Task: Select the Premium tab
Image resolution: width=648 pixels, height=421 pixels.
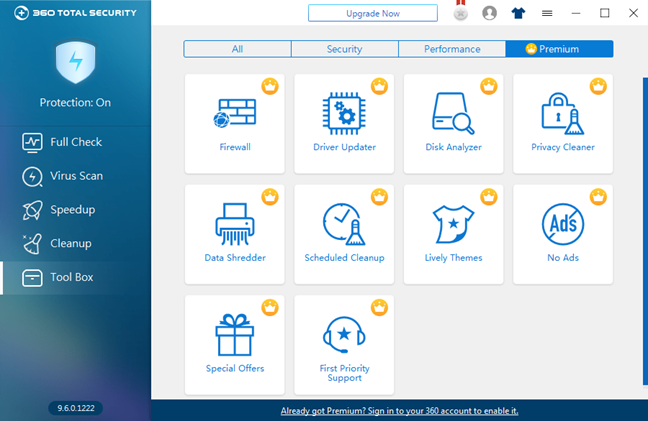Action: click(559, 49)
